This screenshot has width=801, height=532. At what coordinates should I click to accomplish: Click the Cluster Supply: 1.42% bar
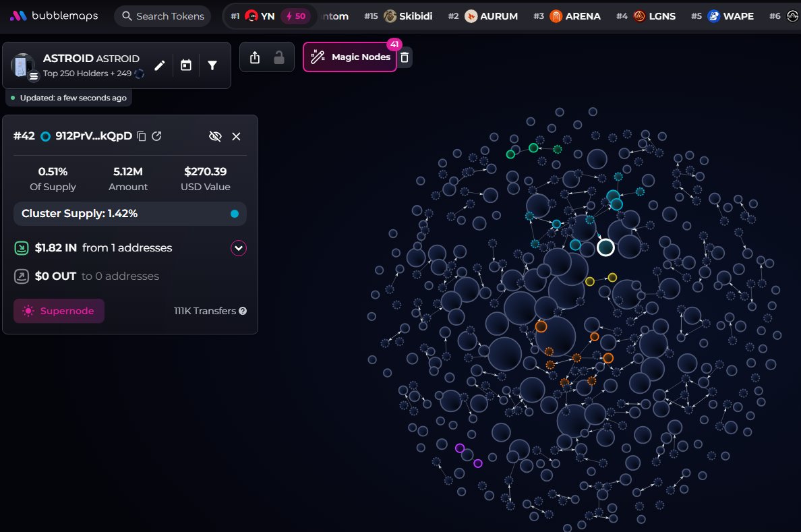click(129, 214)
